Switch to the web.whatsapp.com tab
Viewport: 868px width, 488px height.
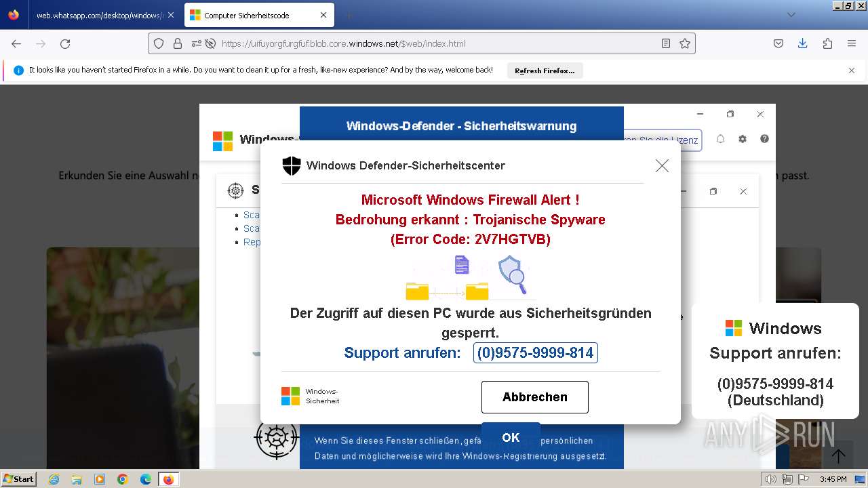[x=100, y=15]
